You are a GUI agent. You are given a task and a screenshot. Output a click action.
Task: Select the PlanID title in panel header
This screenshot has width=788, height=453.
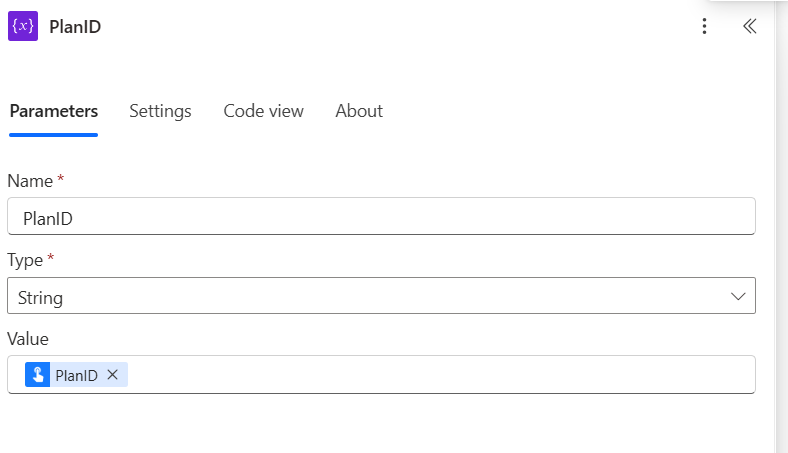tap(75, 27)
